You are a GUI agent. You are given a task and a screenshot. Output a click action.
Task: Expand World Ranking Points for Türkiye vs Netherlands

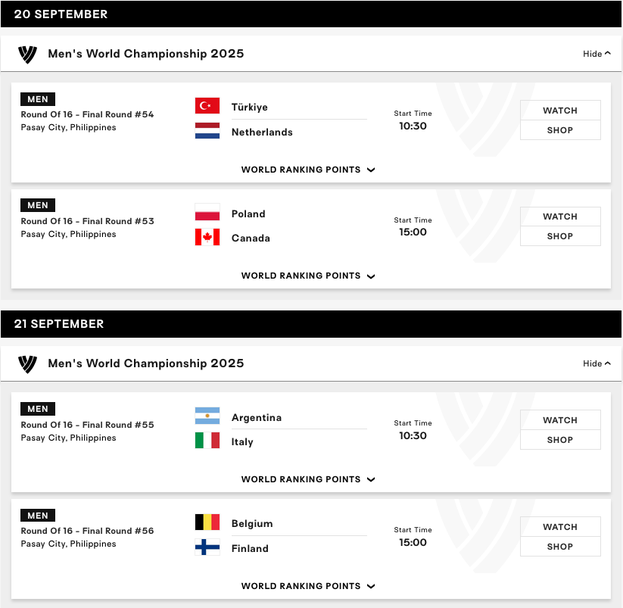(308, 170)
